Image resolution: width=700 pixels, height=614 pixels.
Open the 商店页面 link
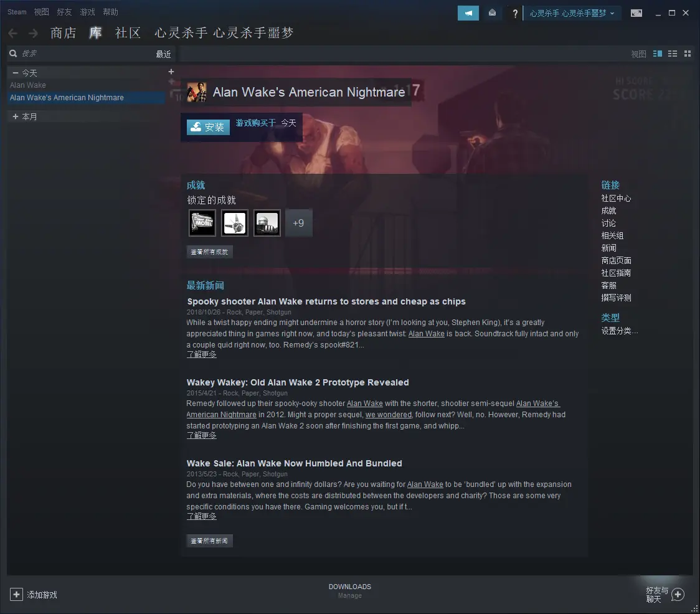(x=616, y=261)
